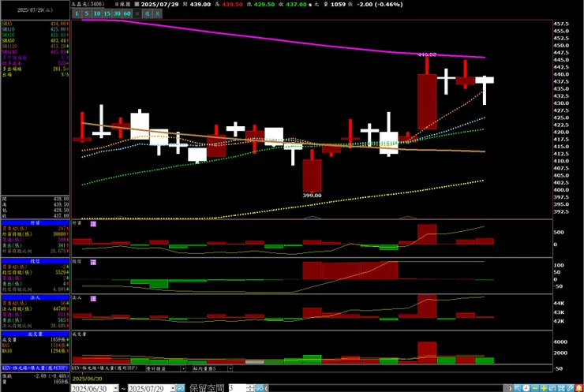Open settings icon in the 外資 panel
This screenshot has width=584, height=392.
93,224
